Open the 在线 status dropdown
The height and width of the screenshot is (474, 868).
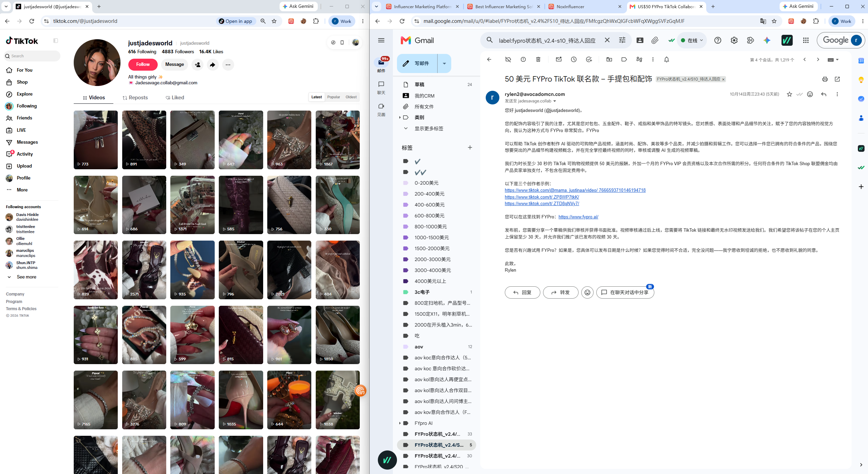692,40
